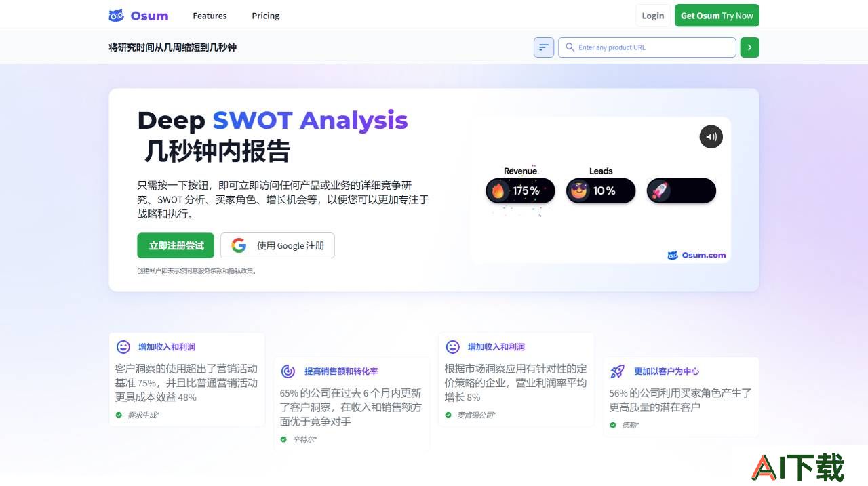868x486 pixels.
Task: Click the fire emoji Revenue icon
Action: [x=498, y=191]
